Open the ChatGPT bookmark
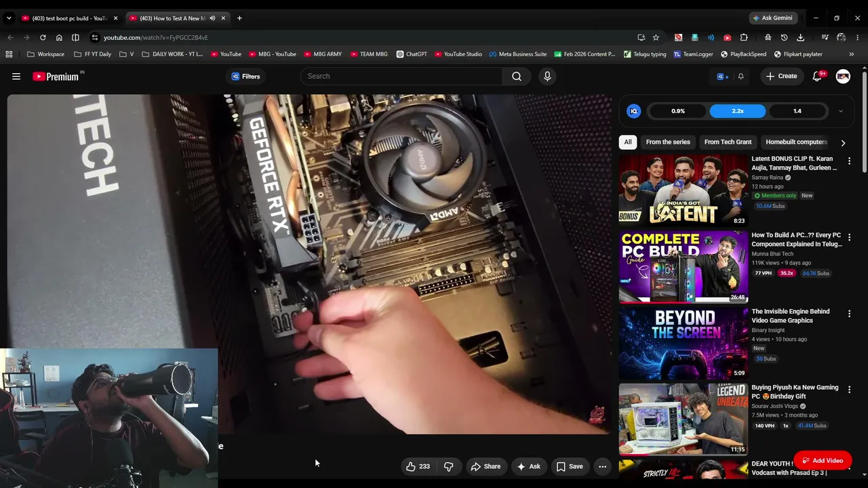Image resolution: width=868 pixels, height=488 pixels. (412, 54)
